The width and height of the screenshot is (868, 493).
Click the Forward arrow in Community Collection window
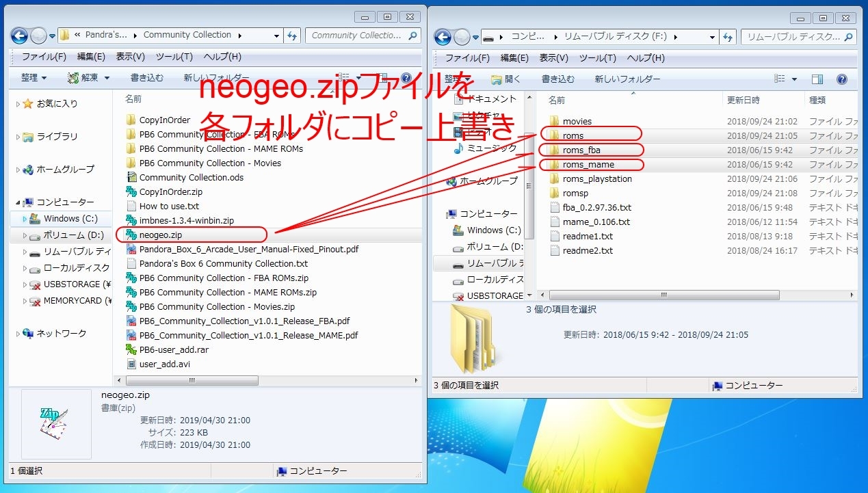tap(38, 36)
